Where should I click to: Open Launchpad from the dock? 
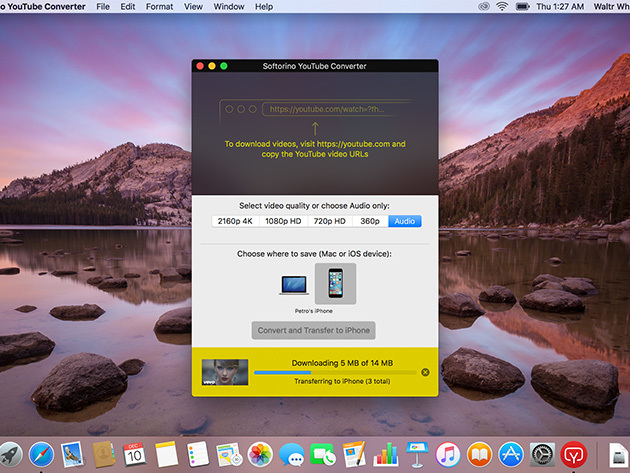point(10,455)
